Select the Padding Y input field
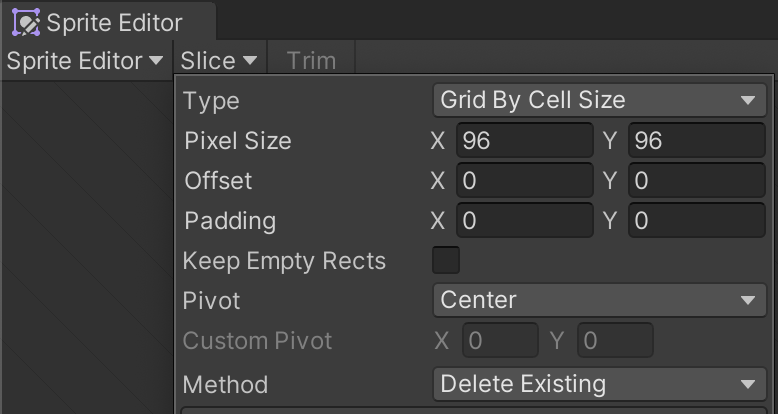This screenshot has height=414, width=778. coord(697,220)
